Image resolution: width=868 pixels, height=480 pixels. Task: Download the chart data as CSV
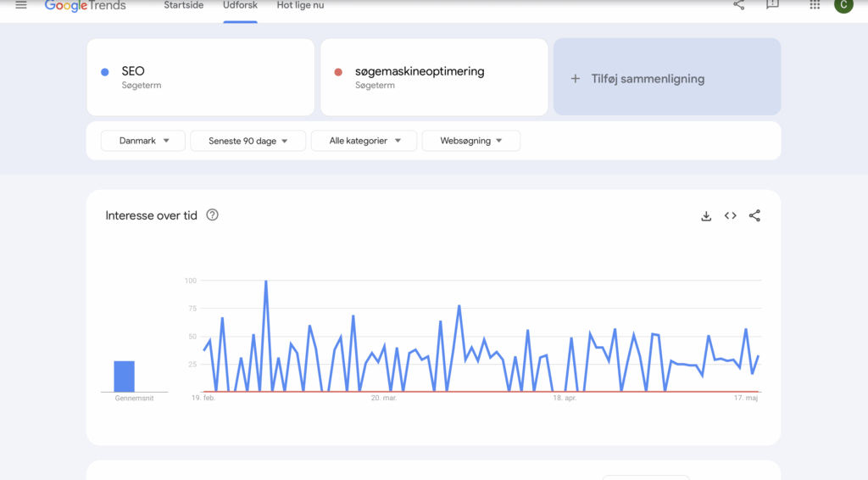(706, 216)
